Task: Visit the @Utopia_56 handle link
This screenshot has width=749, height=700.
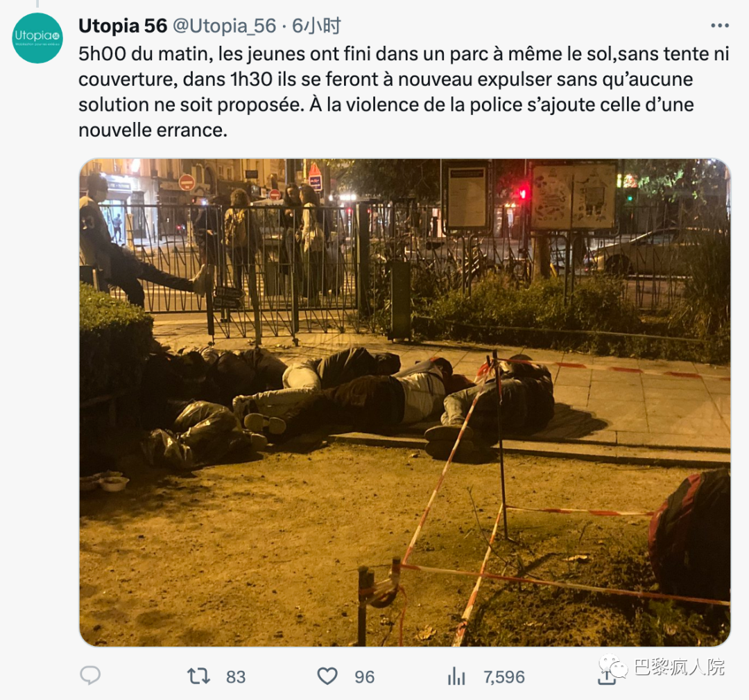Action: 224,26
